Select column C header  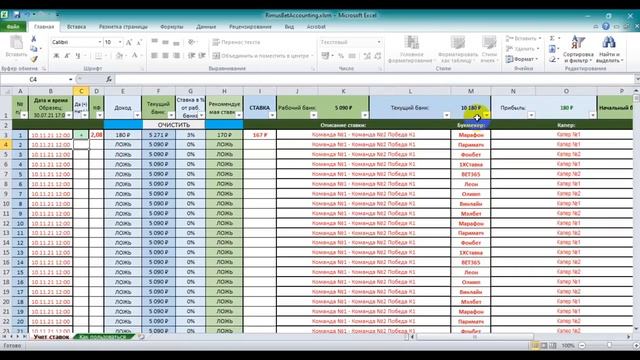click(x=81, y=91)
